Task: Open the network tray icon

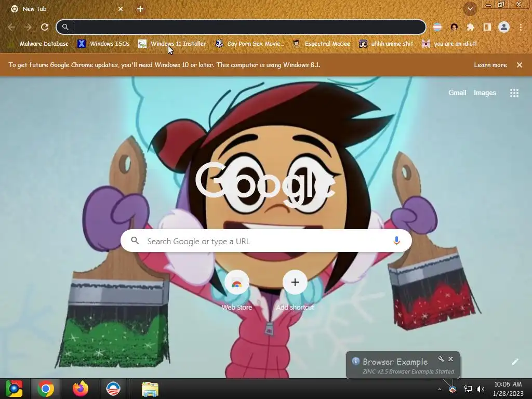Action: click(x=468, y=389)
